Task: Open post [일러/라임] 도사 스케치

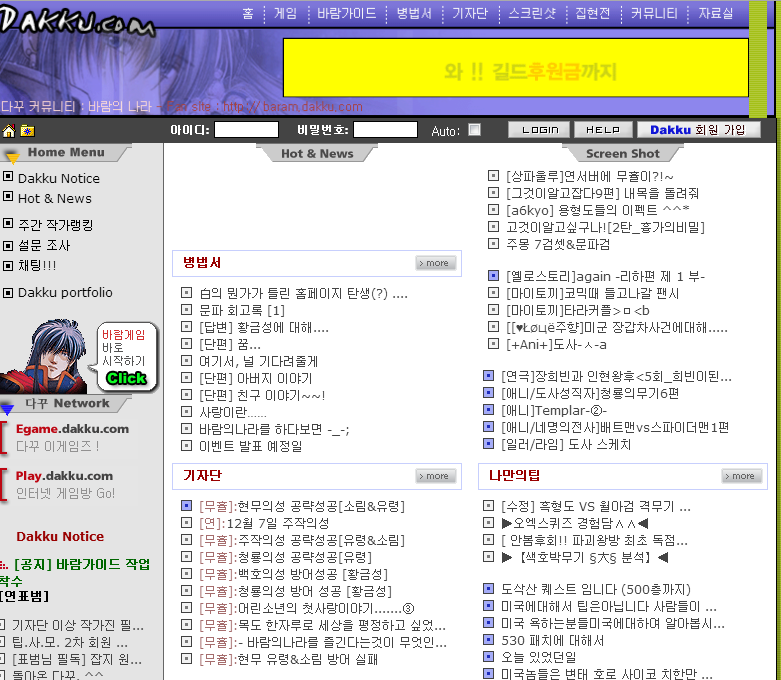Action: [x=566, y=444]
